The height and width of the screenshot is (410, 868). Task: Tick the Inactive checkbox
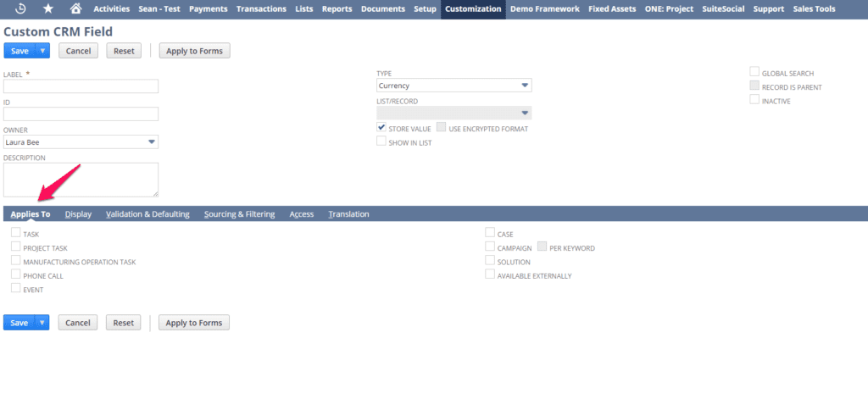click(754, 100)
